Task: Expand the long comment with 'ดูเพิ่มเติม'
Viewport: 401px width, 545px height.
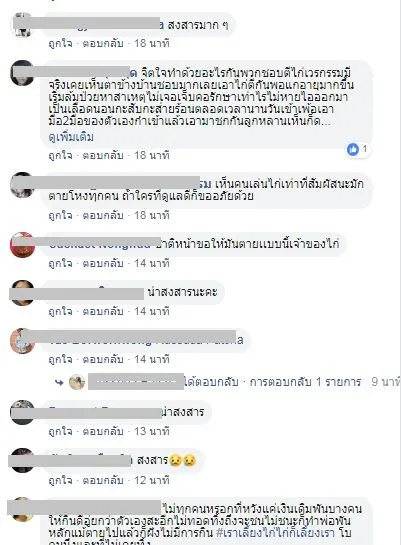Action: 71,137
